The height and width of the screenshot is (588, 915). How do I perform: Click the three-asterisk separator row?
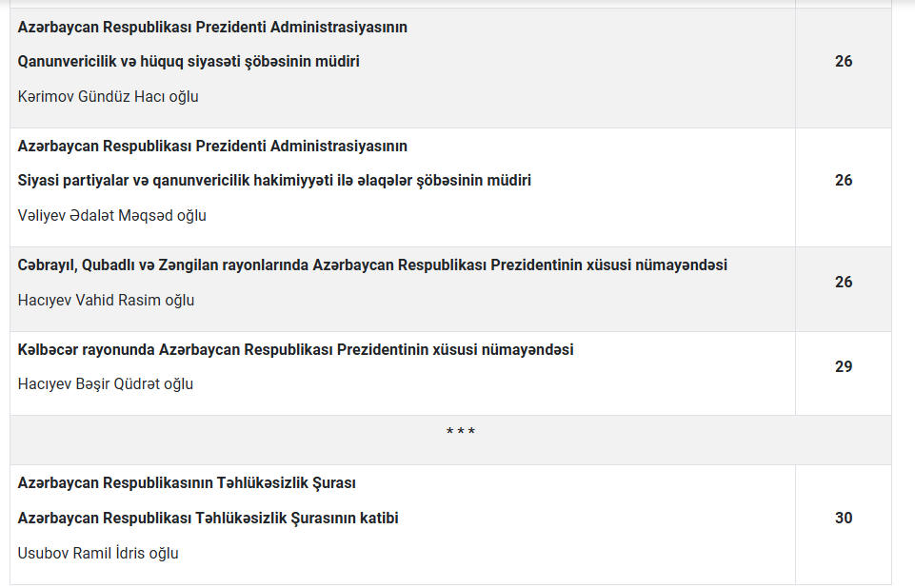(x=461, y=433)
